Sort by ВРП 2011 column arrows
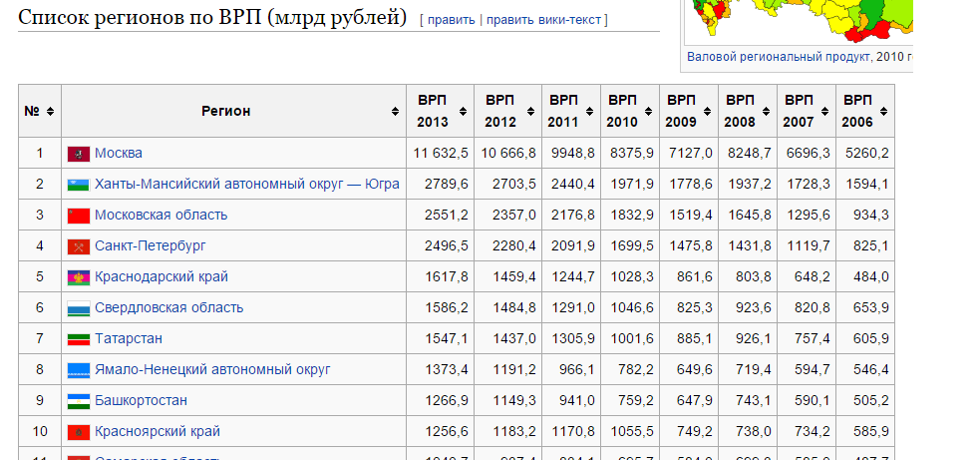 tap(589, 112)
